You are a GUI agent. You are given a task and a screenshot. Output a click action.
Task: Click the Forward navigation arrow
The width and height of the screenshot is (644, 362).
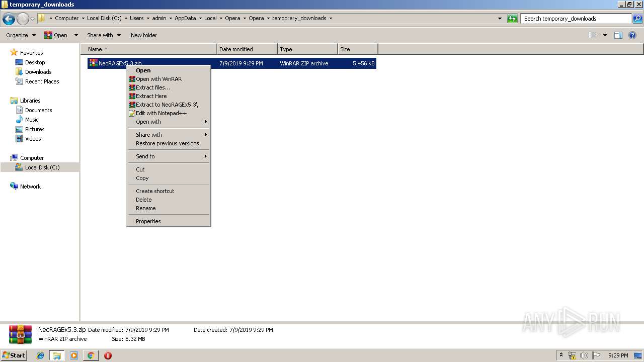pos(23,19)
